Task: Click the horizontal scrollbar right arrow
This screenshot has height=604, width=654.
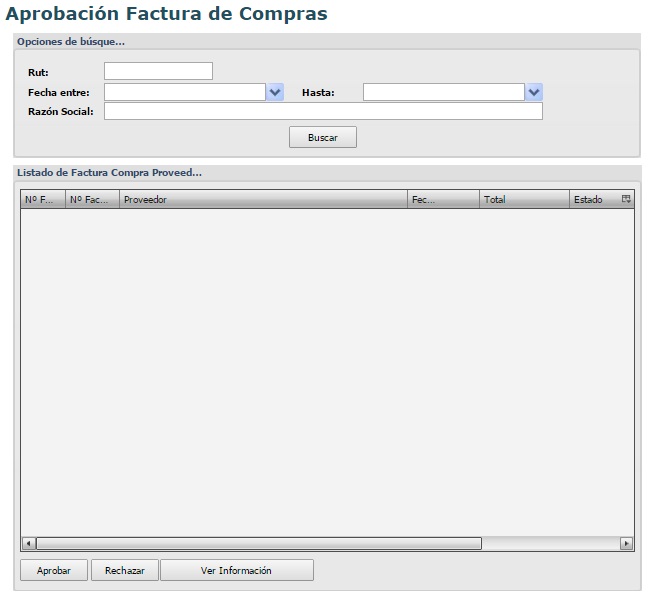Action: (626, 544)
